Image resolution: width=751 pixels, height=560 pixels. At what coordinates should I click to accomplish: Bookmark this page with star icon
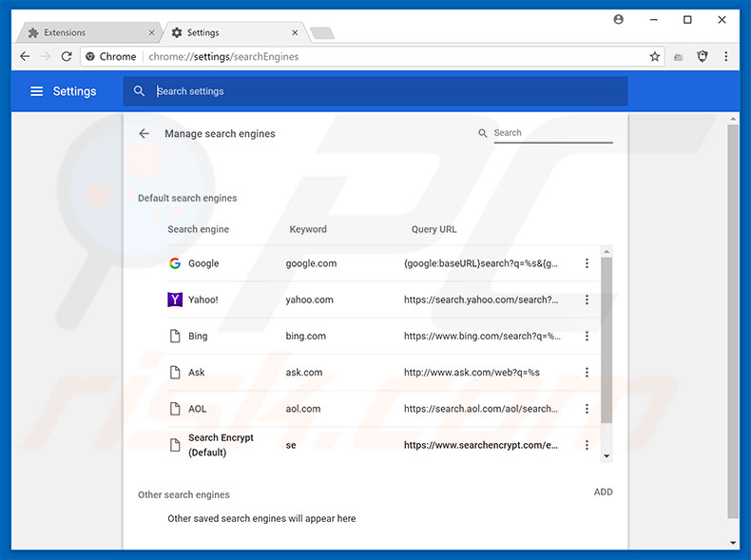[655, 57]
